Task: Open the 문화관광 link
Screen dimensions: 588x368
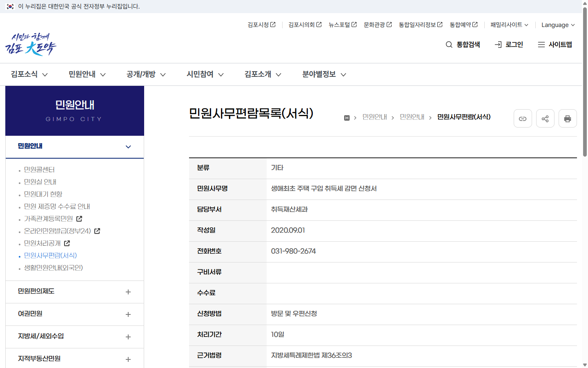Action: click(378, 25)
